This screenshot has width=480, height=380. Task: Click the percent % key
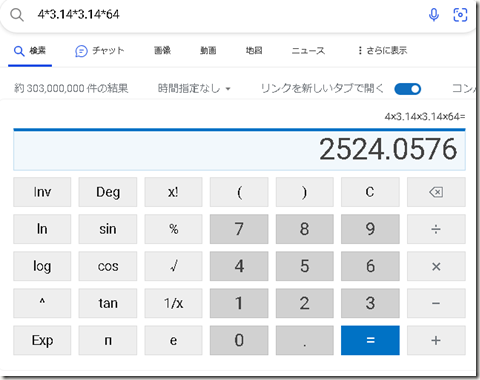173,229
